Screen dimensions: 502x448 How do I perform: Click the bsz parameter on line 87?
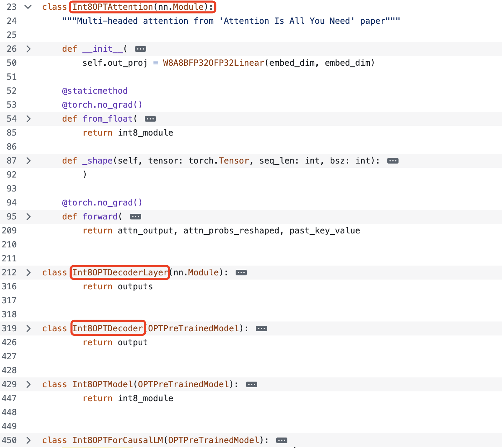coord(337,161)
